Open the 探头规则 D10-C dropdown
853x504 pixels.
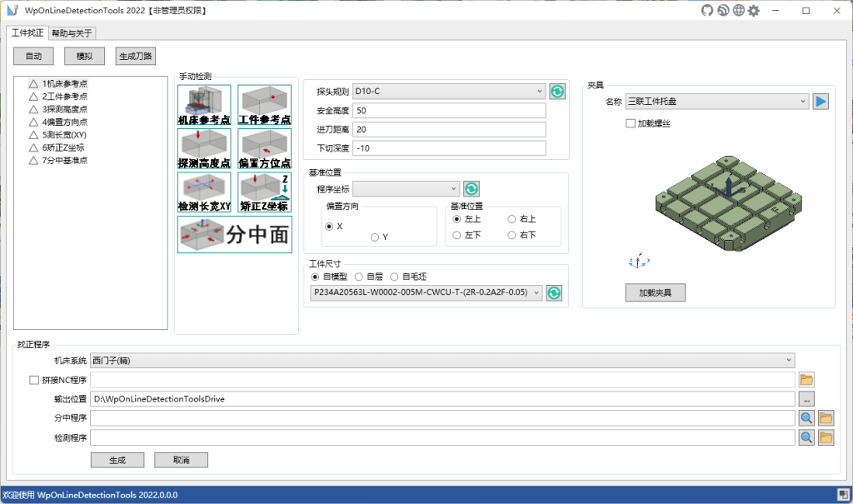[449, 92]
